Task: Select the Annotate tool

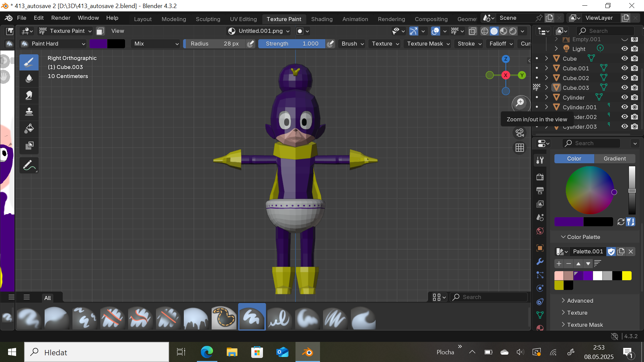Action: 29,165
